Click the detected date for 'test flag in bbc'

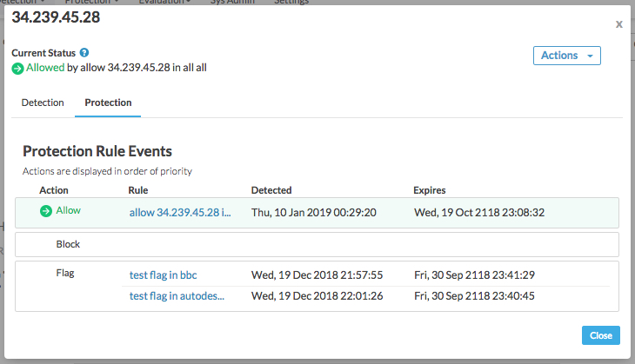pyautogui.click(x=316, y=275)
